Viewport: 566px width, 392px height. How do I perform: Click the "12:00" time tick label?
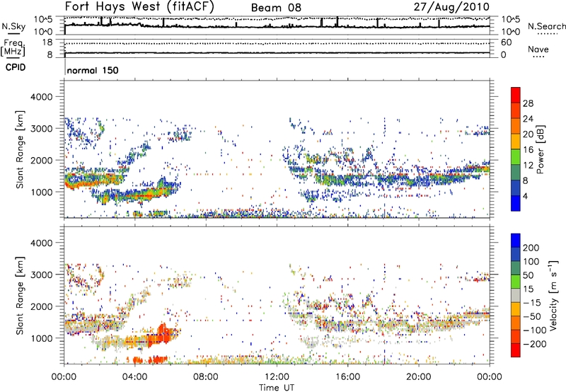tap(277, 377)
